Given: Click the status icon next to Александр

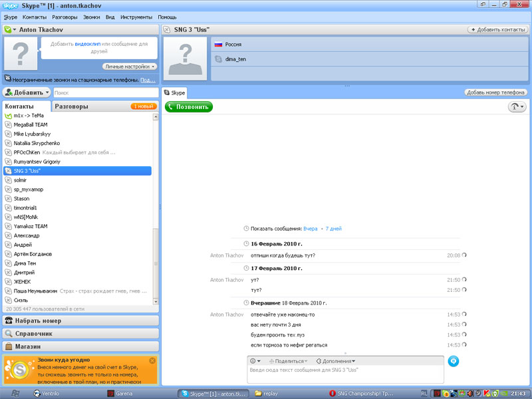Looking at the screenshot, I should tap(9, 235).
